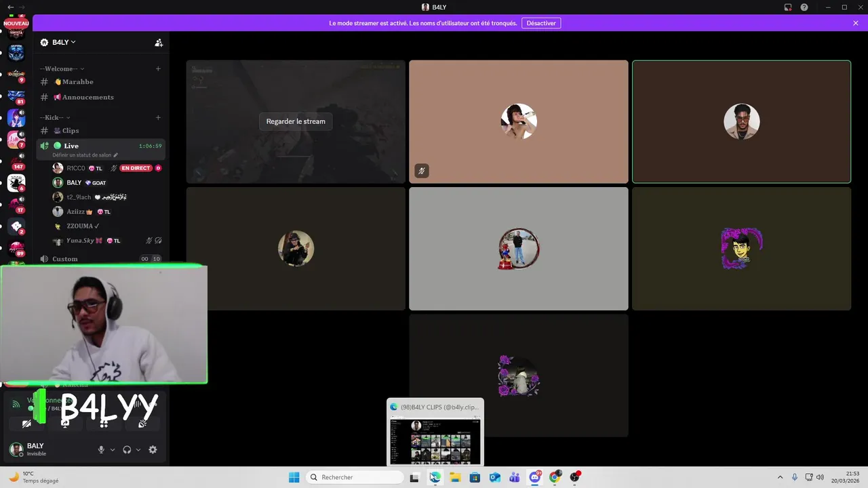Open the Annoucements channel
This screenshot has width=868, height=488.
pos(100,97)
